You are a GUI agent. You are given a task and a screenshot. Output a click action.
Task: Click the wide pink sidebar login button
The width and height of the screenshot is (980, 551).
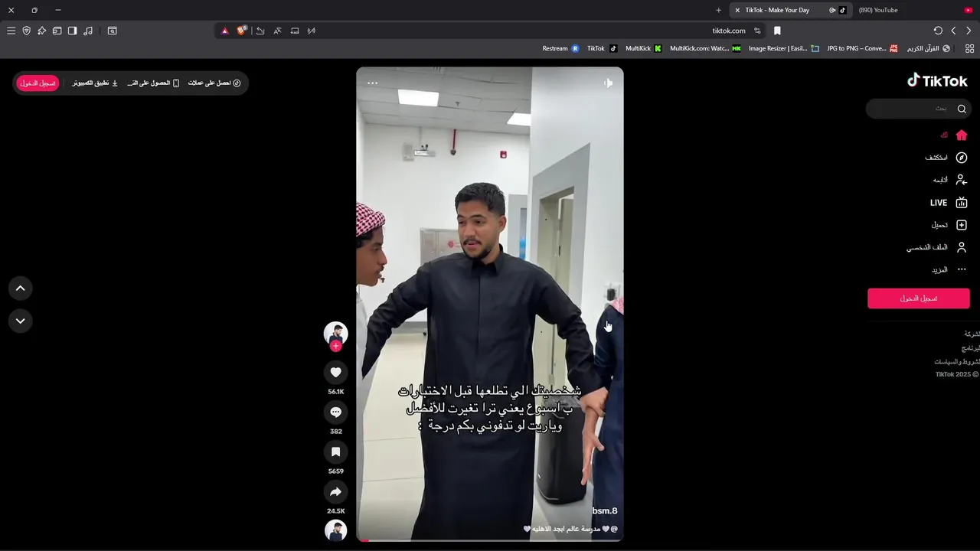[x=918, y=298]
